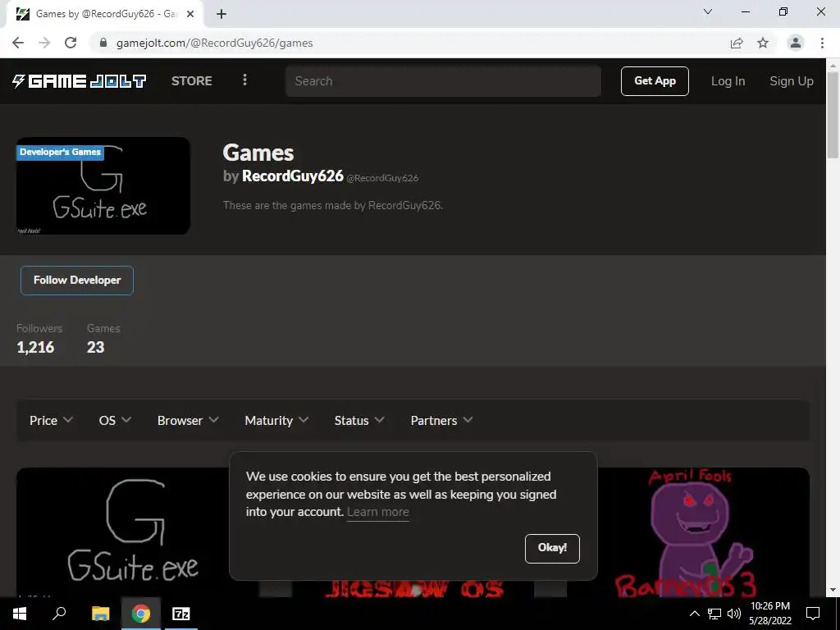Click the padlock site info icon
The image size is (840, 630).
tap(103, 43)
